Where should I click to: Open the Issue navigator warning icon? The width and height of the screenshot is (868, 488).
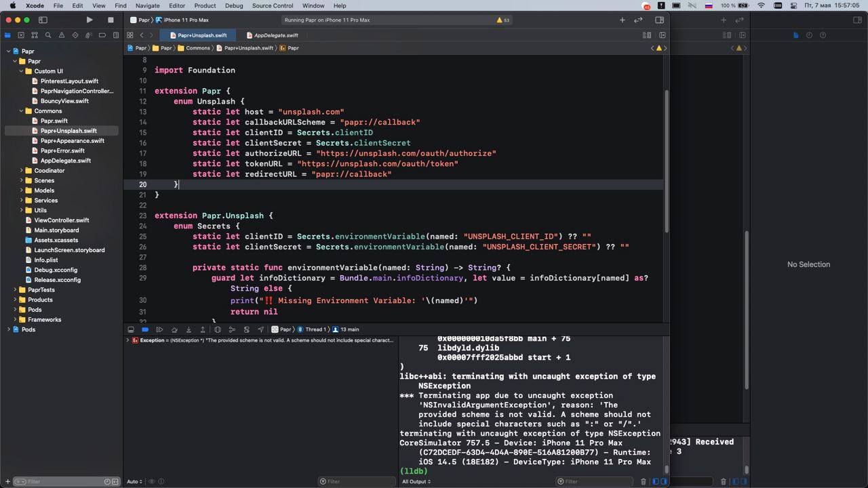[62, 35]
